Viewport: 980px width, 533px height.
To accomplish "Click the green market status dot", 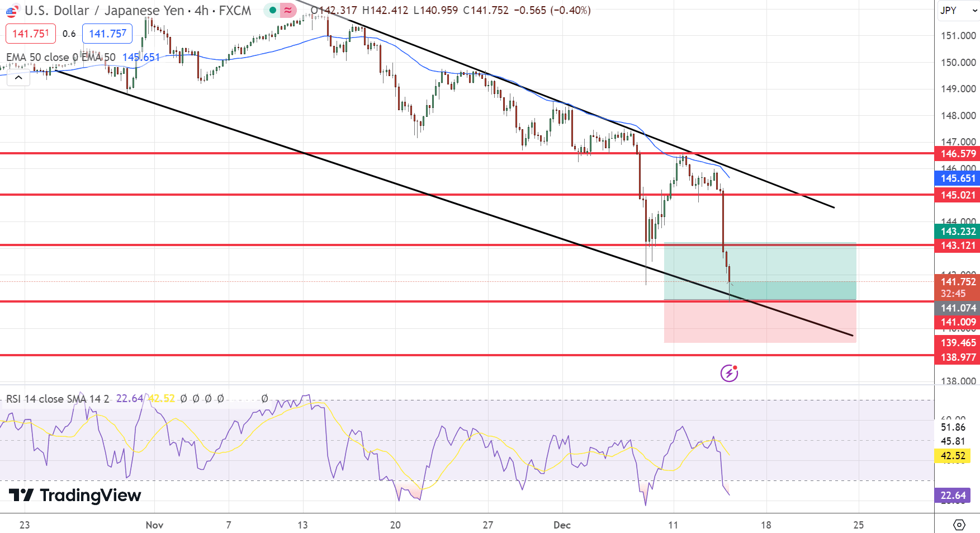I will 272,10.
